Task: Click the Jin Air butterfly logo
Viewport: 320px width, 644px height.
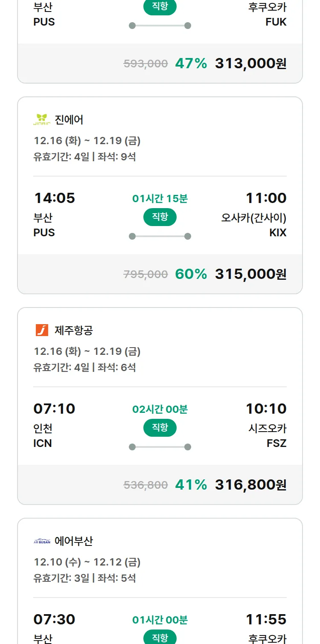Action: [x=42, y=120]
